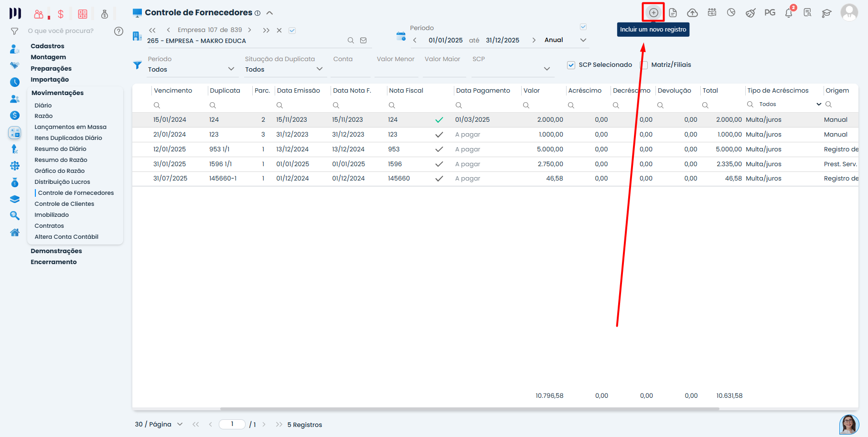The image size is (868, 437).
Task: Go to next company arrow
Action: 249,30
